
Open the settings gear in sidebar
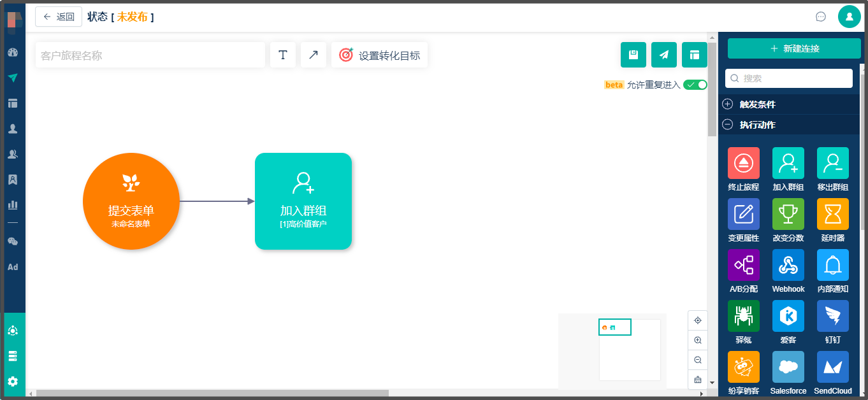(x=13, y=382)
